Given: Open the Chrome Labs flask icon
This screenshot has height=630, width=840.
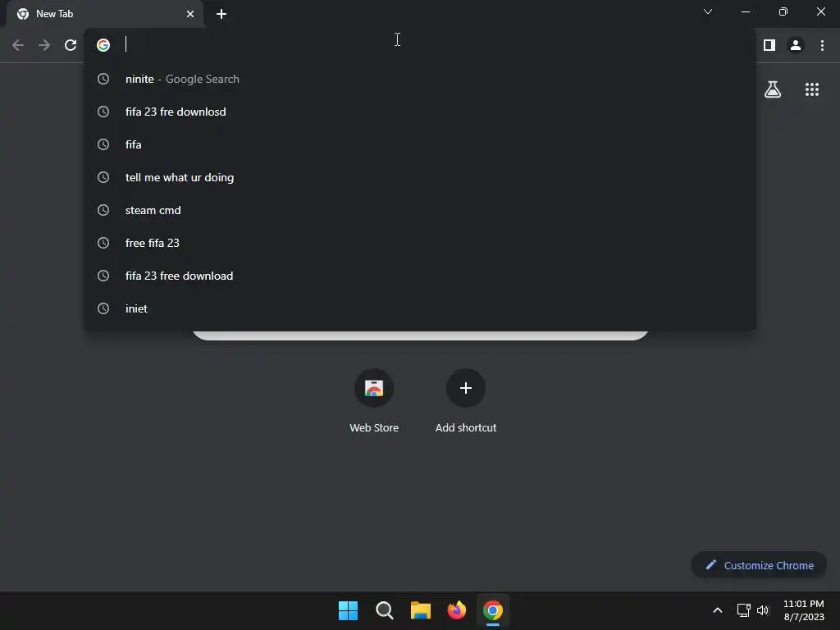Looking at the screenshot, I should [x=773, y=89].
